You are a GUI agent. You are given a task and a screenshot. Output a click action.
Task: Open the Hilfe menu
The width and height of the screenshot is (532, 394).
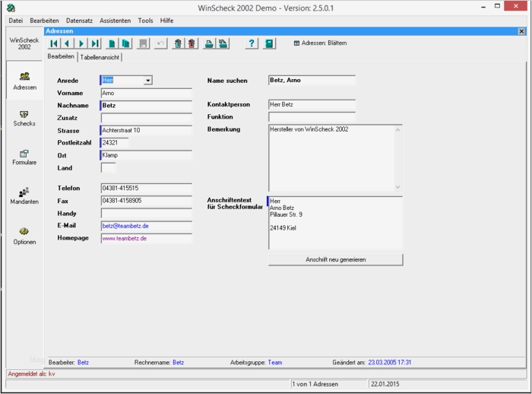pos(166,21)
